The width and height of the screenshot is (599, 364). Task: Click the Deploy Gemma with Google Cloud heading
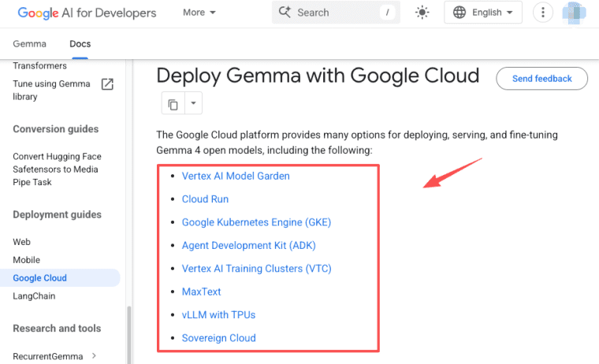point(318,76)
